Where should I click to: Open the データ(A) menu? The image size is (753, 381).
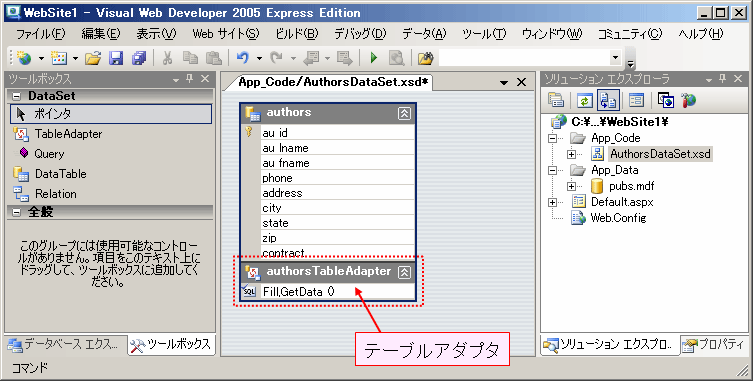[424, 34]
